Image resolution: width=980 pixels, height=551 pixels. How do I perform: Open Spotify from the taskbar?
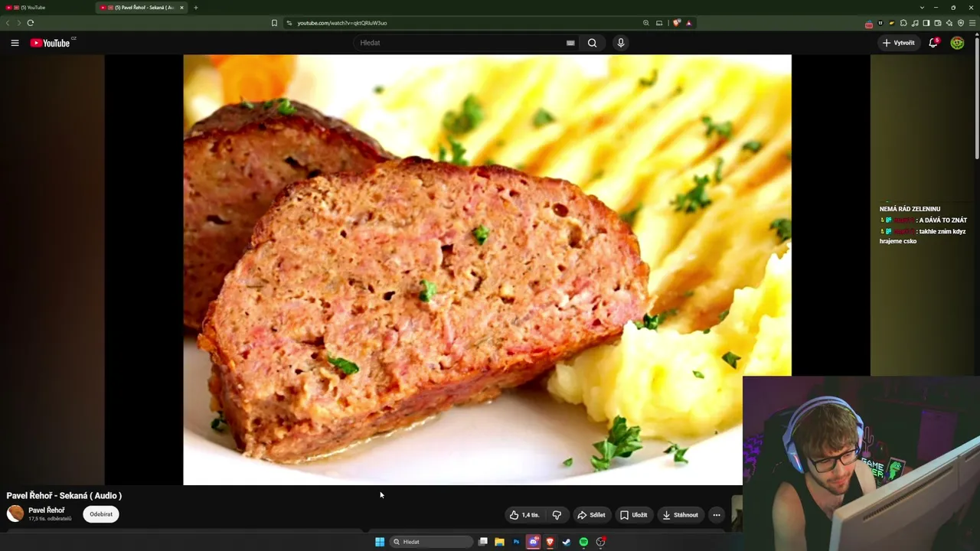583,542
